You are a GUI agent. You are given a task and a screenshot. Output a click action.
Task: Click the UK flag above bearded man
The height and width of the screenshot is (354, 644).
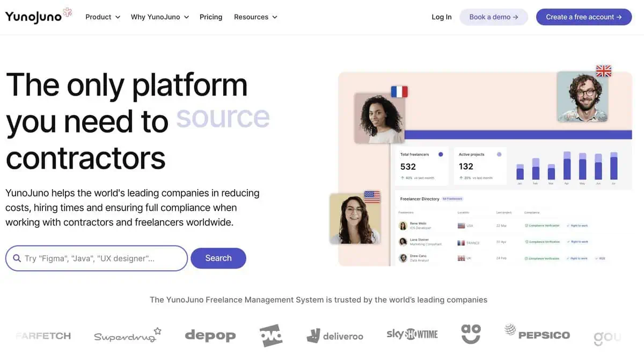pos(604,71)
